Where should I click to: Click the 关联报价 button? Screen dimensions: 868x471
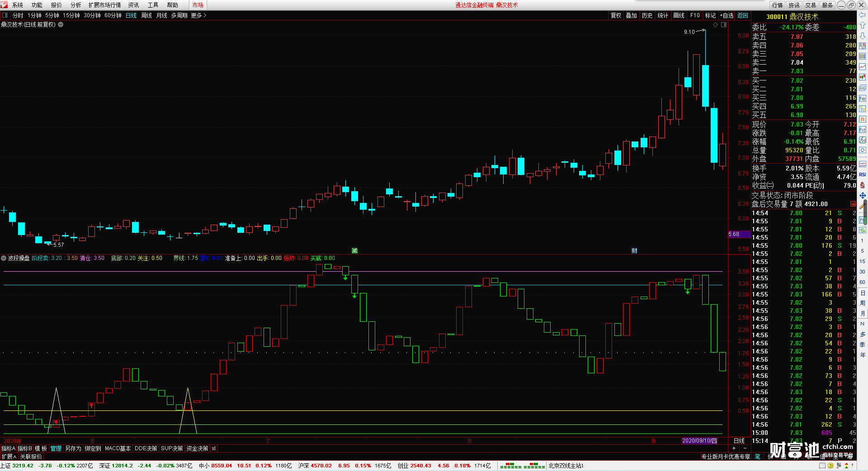coord(31,457)
